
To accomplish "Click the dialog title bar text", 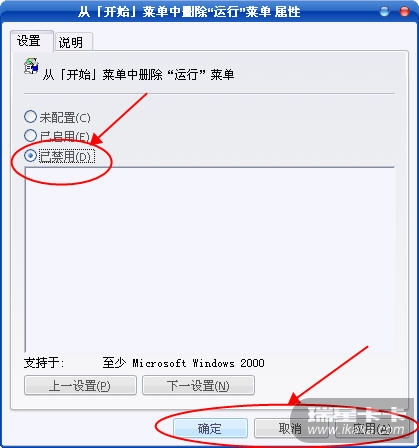I will pos(189,12).
